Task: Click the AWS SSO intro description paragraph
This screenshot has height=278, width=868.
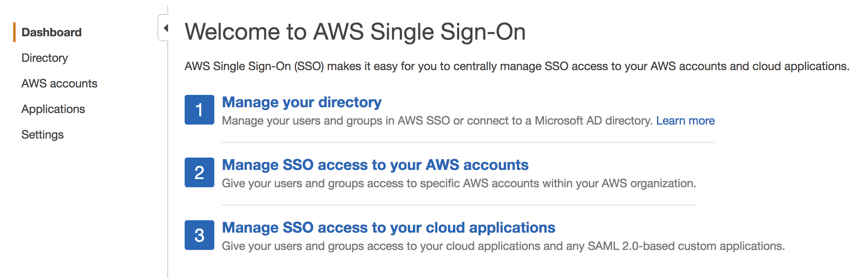Action: pos(517,66)
